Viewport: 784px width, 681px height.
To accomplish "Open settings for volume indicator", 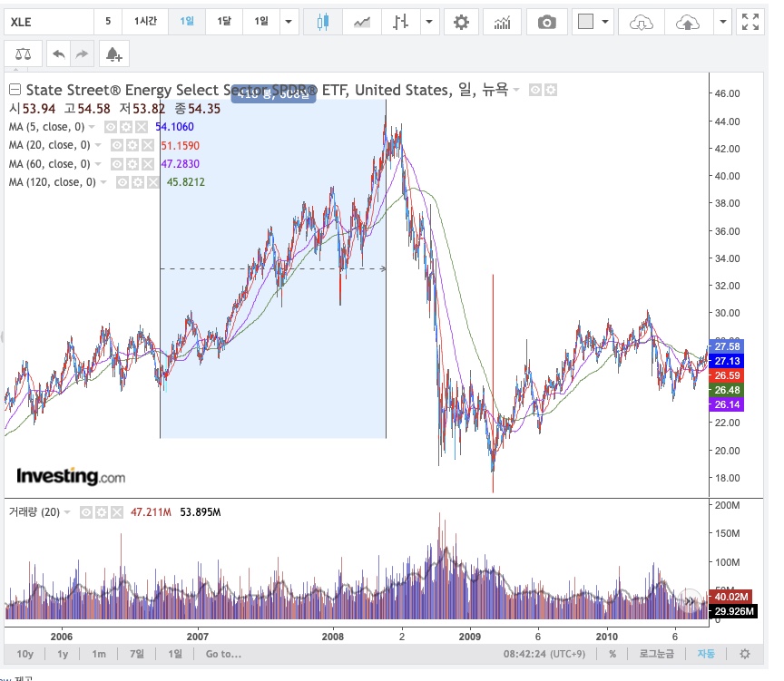I will (102, 512).
